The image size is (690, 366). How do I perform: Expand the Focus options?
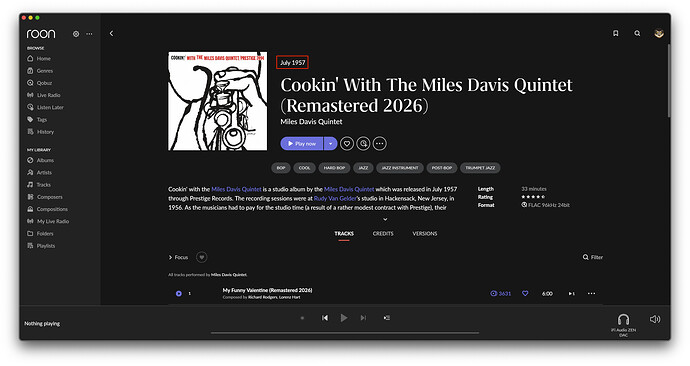[178, 257]
